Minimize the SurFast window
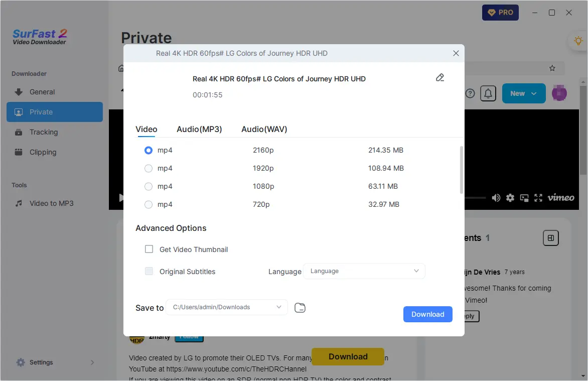 [535, 13]
